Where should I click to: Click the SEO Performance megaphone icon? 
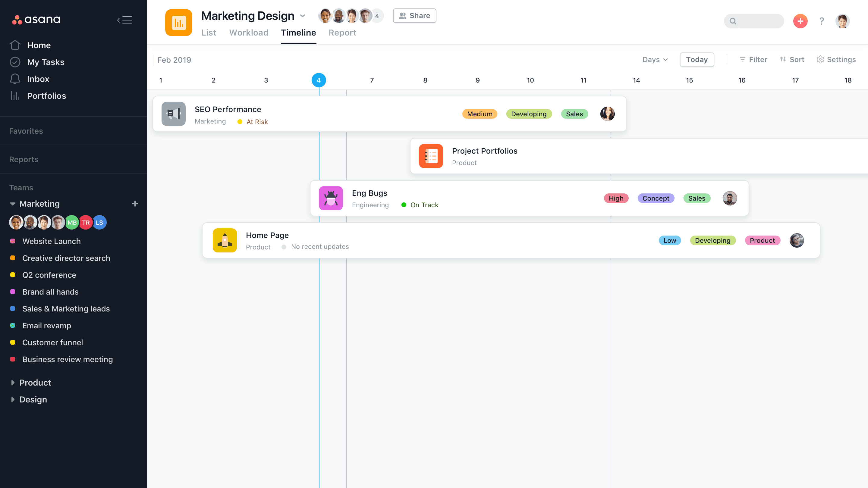pyautogui.click(x=174, y=114)
